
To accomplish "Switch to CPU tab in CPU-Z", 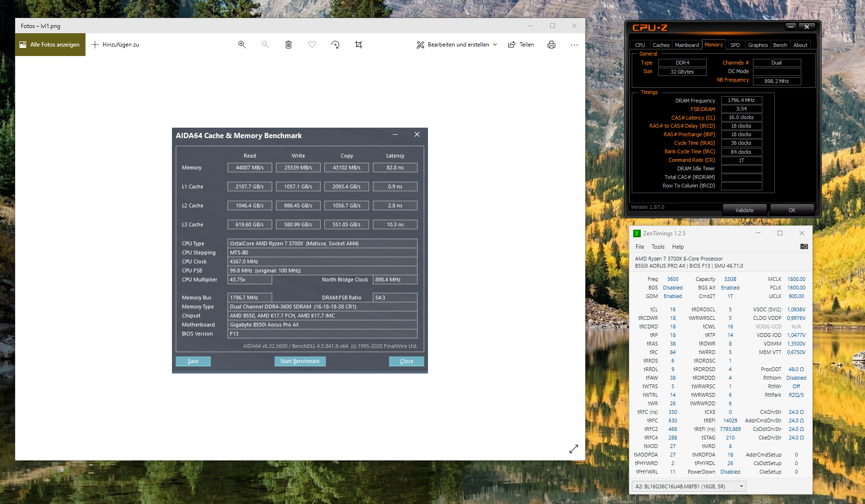I will click(640, 45).
